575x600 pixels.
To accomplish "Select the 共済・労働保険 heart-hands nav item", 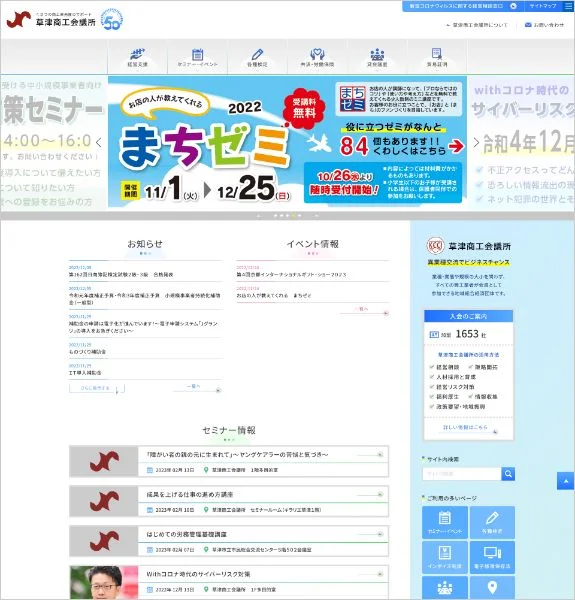I will [317, 58].
